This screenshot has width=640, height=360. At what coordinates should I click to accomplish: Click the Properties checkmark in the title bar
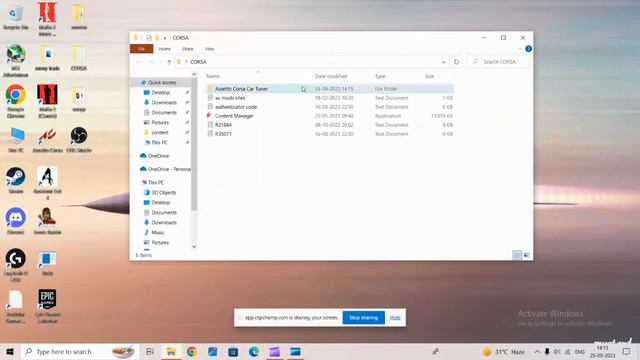(x=149, y=38)
